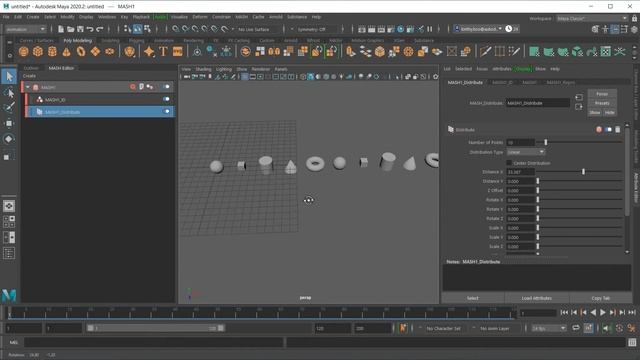Create a polygon cone from the shelf

click(67, 51)
